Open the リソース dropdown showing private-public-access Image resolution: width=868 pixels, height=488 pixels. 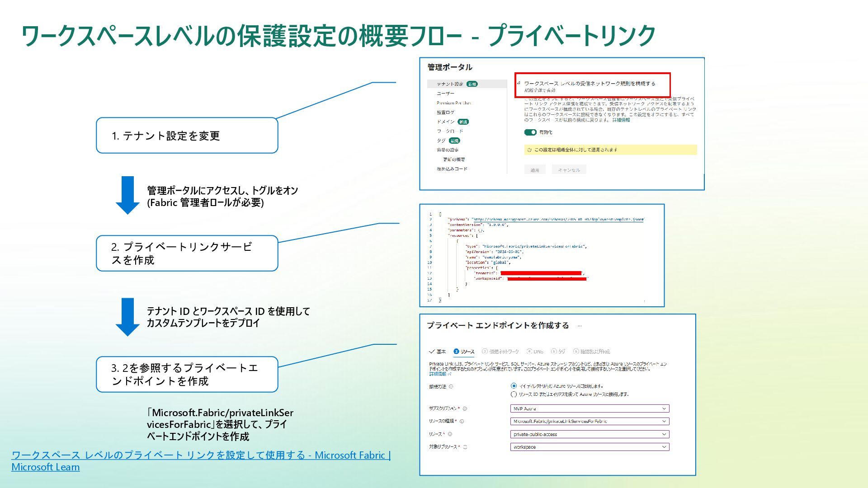tap(590, 434)
